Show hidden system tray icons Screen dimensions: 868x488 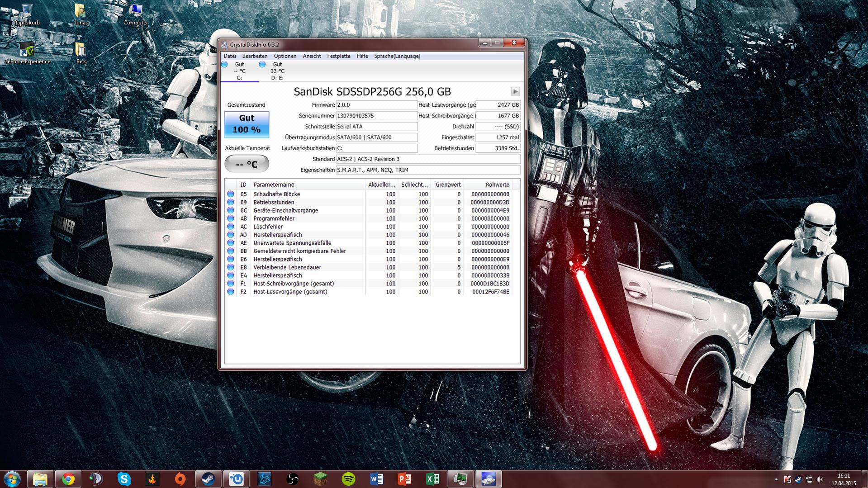(776, 479)
